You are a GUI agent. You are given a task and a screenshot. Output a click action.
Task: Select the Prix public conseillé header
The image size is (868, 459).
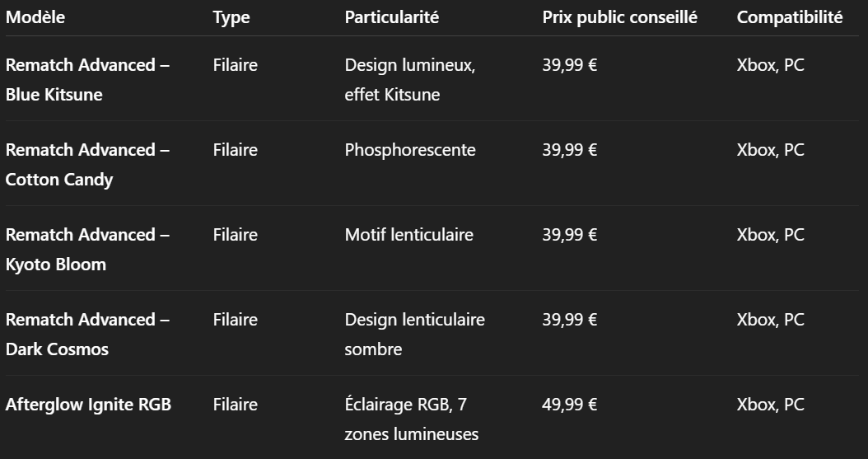click(x=619, y=17)
